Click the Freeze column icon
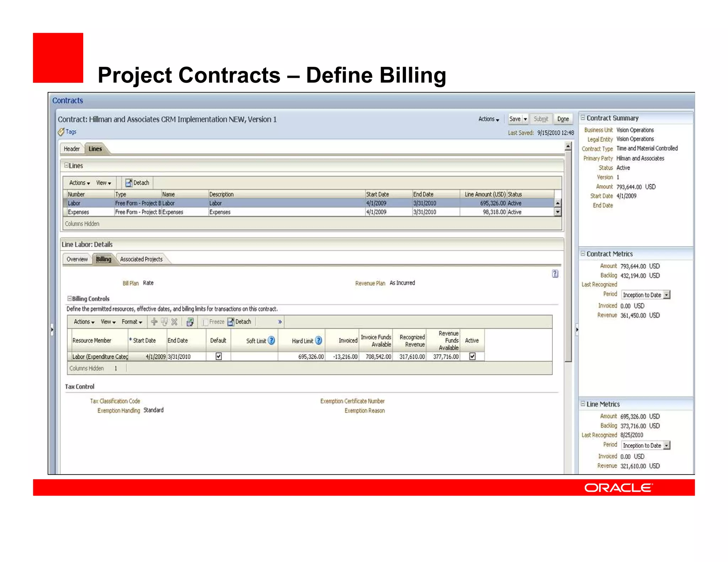 (x=205, y=322)
